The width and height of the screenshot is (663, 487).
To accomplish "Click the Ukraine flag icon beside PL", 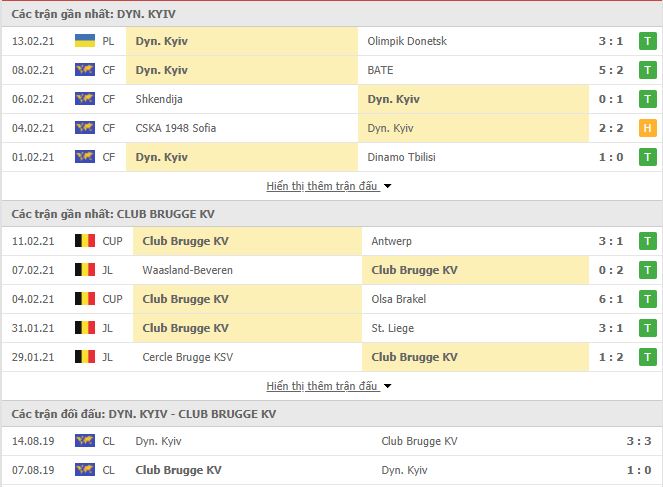I will (x=85, y=41).
